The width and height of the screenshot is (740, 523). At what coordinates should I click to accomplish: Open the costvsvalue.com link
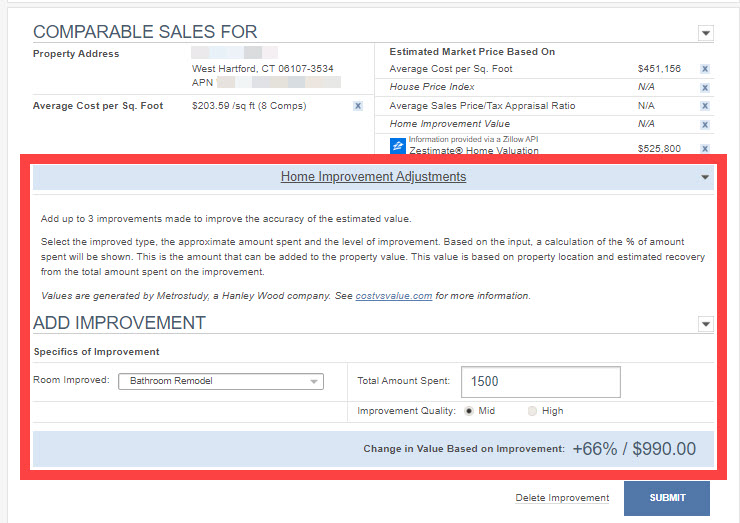click(394, 296)
